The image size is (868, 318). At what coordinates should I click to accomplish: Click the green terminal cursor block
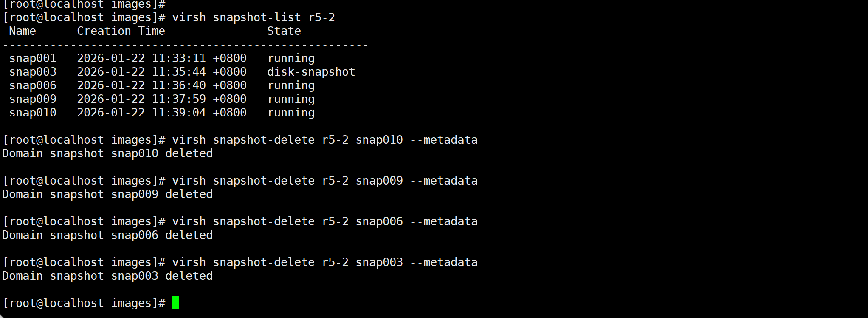(175, 303)
